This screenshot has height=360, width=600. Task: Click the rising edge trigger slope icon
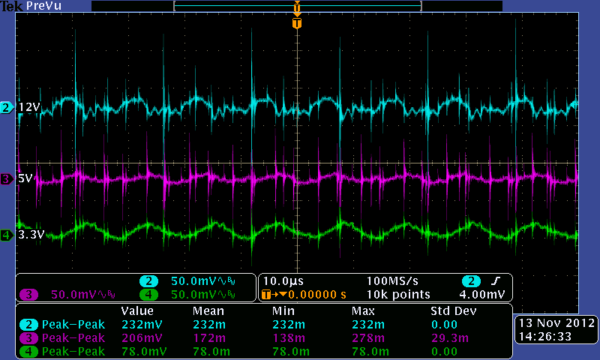pos(496,282)
